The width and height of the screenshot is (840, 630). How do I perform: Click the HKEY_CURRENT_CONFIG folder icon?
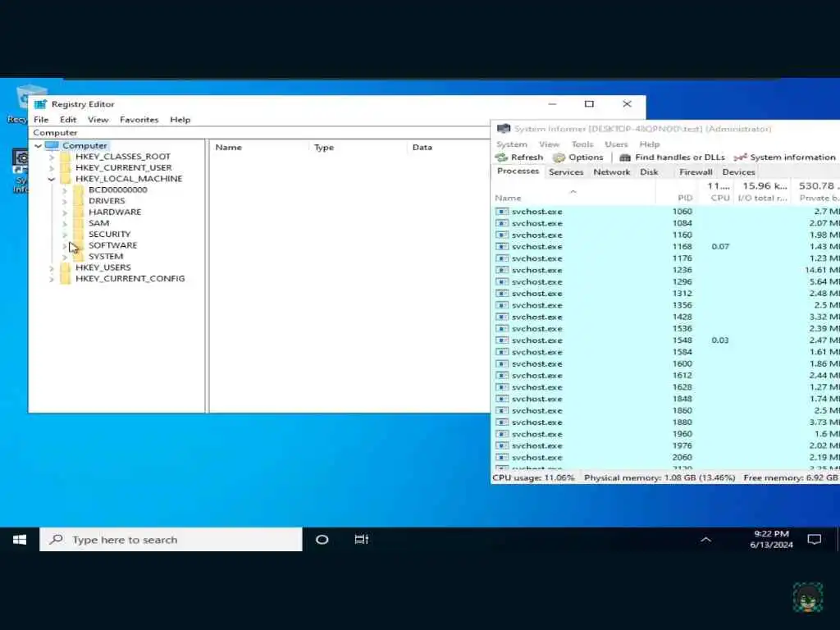pyautogui.click(x=66, y=279)
